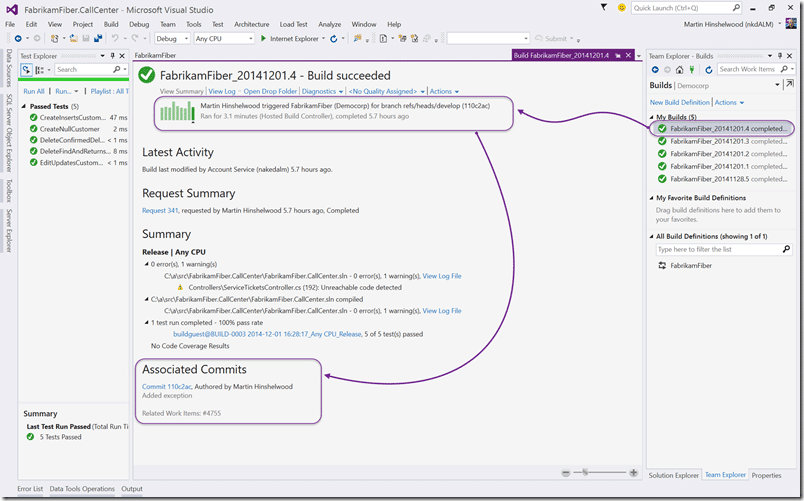Click the Open File toolbar icon
This screenshot has height=501, width=804.
coord(73,38)
